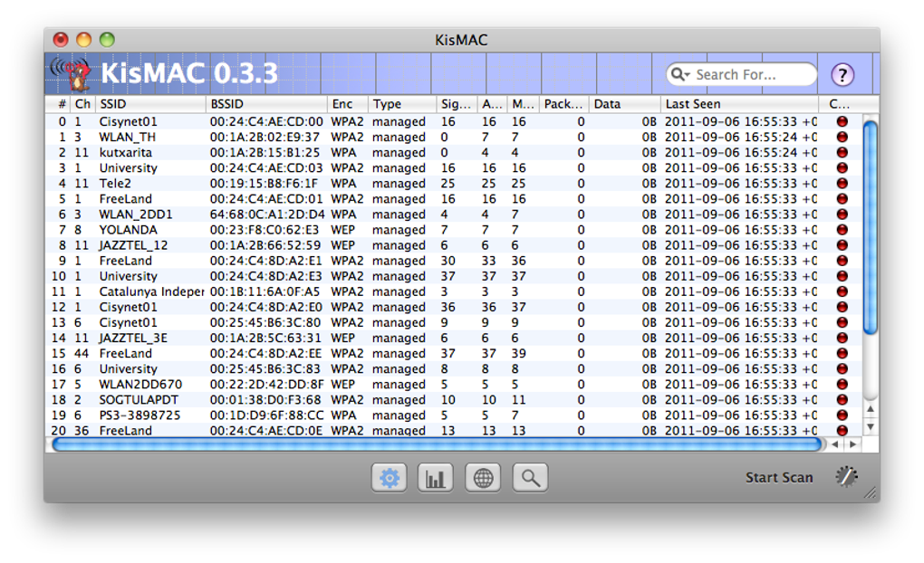This screenshot has height=563, width=924.
Task: Select the WLAN_2DD1 network SSID
Action: 136,215
